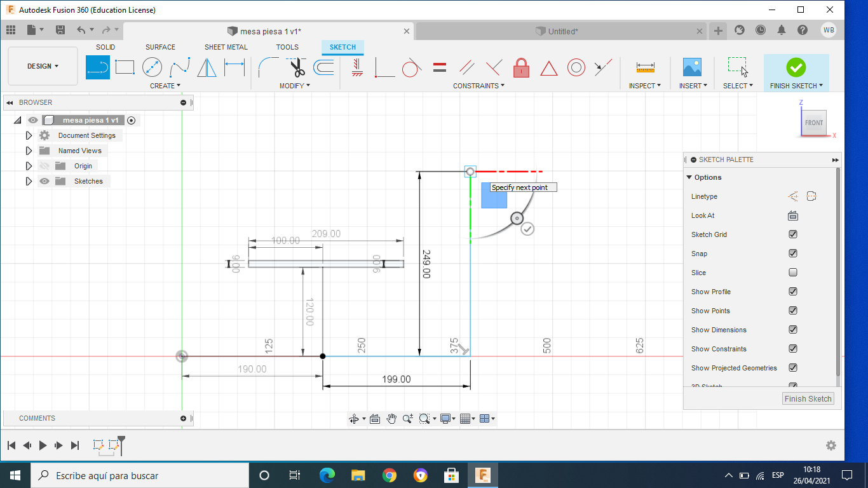Open the job status clock icon
This screenshot has height=488, width=868.
761,30
